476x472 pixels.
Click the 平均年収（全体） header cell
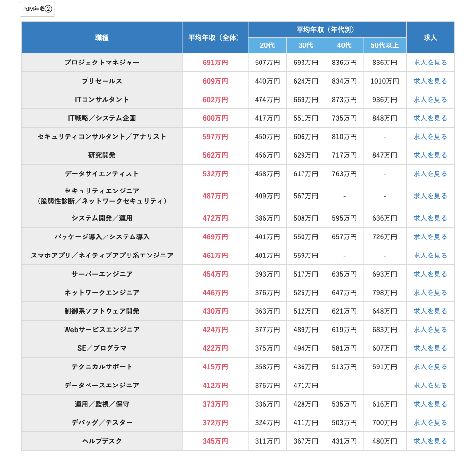(x=216, y=37)
